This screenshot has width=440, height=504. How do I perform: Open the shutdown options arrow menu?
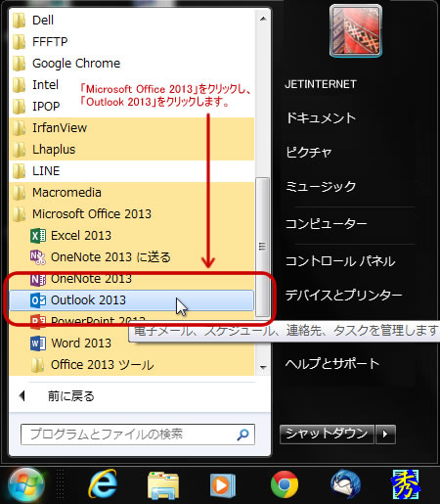385,435
